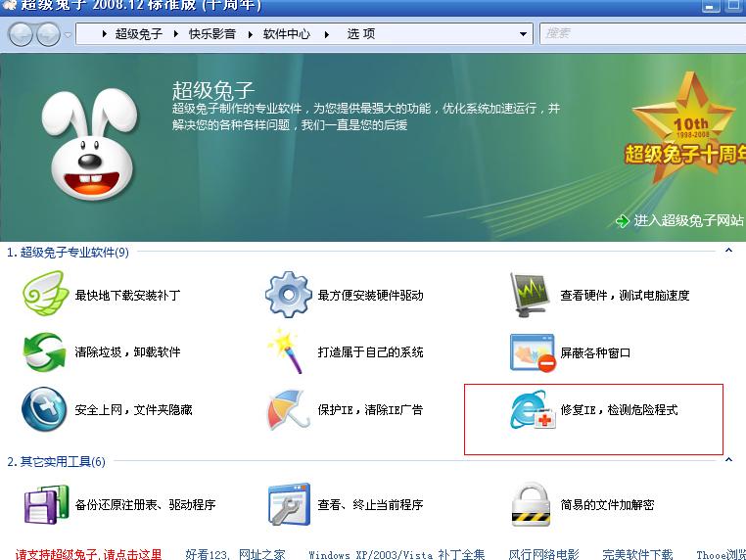Viewport: 746px width, 560px height.
Task: Click the green wing patch download icon
Action: coord(46,294)
